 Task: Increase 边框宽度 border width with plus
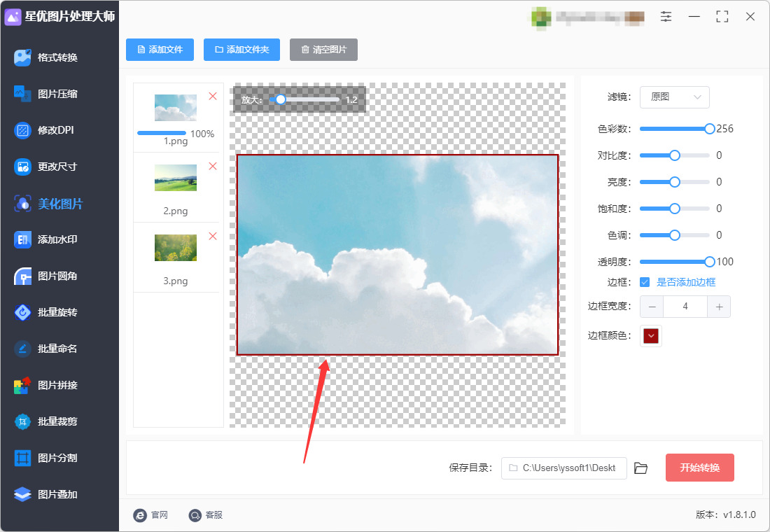(x=719, y=307)
